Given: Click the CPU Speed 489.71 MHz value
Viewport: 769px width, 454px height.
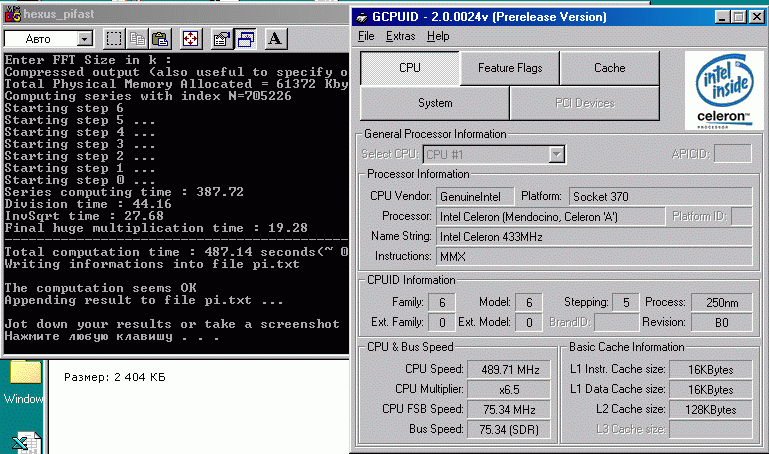Looking at the screenshot, I should tap(509, 370).
